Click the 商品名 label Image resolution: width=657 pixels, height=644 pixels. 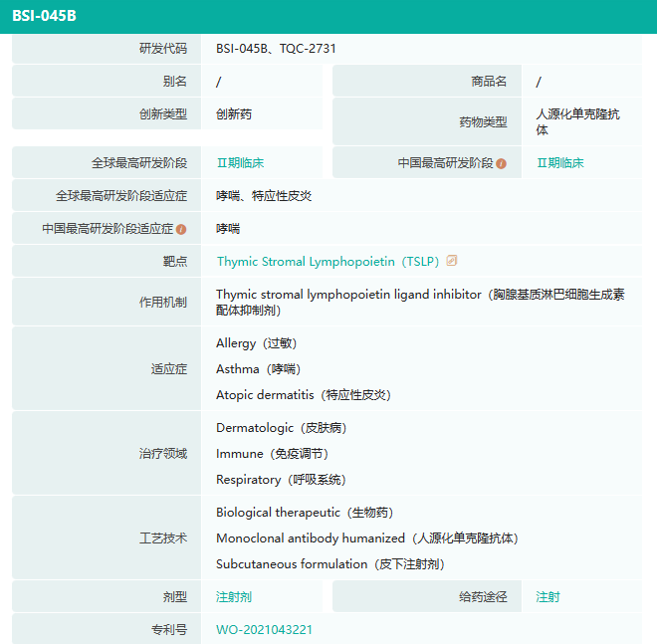click(489, 82)
